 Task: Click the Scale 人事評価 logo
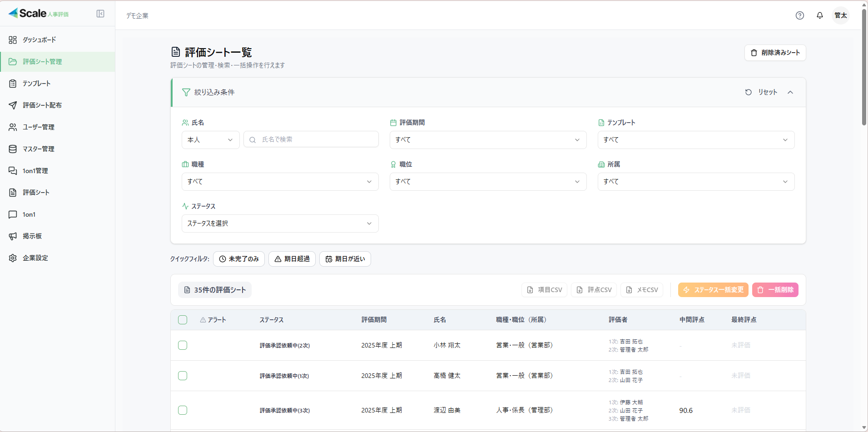click(39, 14)
